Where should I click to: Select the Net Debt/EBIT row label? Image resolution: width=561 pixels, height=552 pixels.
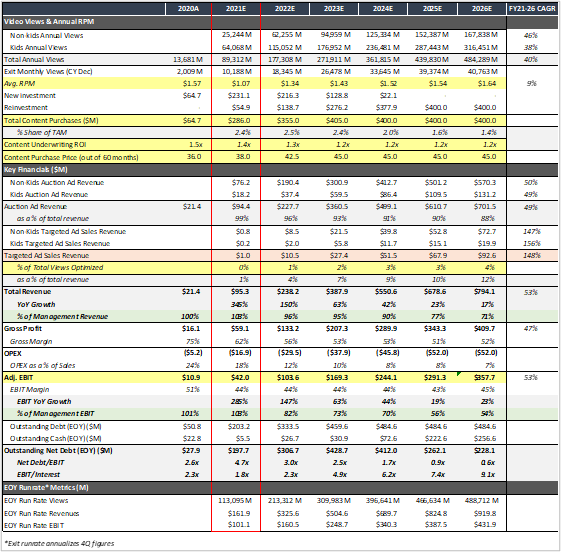click(x=40, y=463)
